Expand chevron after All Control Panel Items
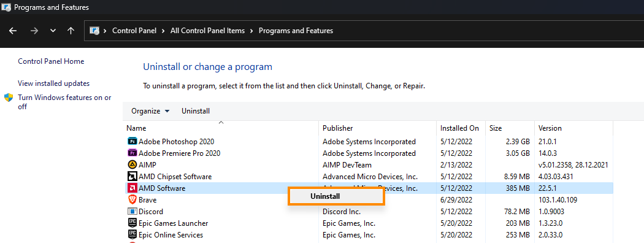Viewport: 644px width, 243px height. (251, 31)
